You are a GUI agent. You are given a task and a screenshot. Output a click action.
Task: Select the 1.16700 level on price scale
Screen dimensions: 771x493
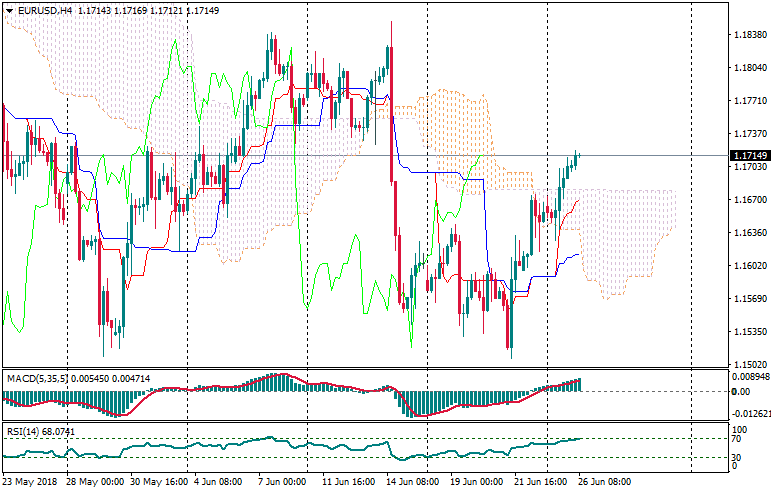tap(746, 200)
